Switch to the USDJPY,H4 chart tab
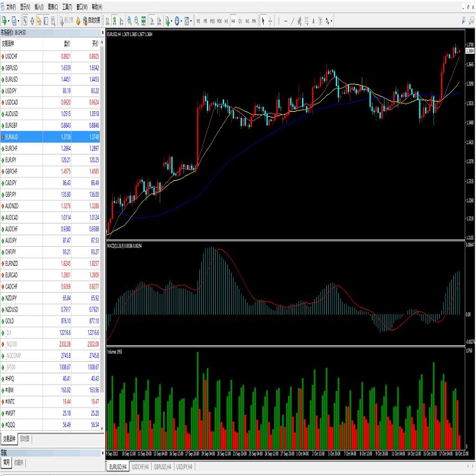Image resolution: width=476 pixels, height=476 pixels. pos(185,467)
